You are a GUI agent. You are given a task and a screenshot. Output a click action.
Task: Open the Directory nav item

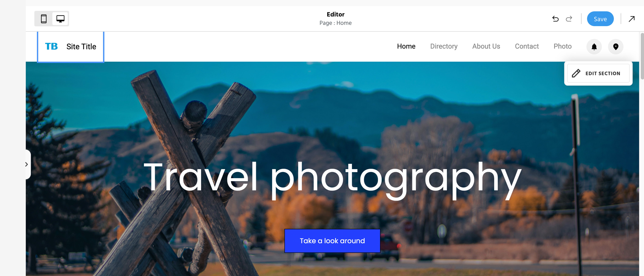click(x=444, y=46)
